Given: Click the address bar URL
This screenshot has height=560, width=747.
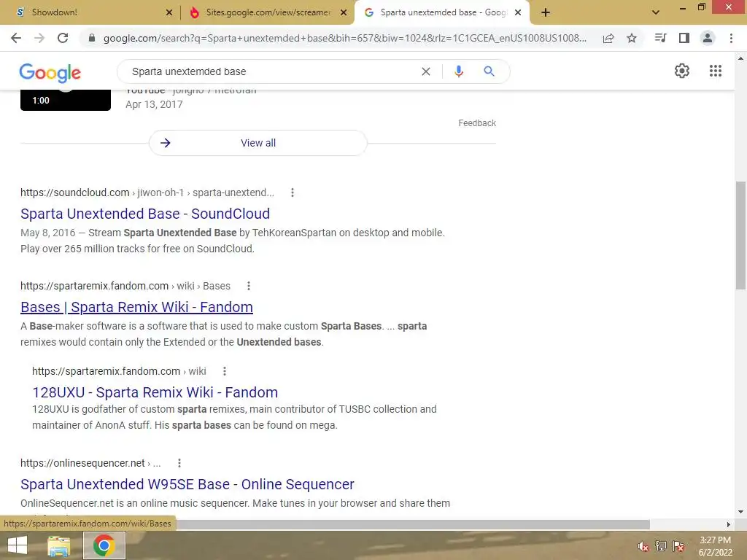Looking at the screenshot, I should (x=345, y=38).
